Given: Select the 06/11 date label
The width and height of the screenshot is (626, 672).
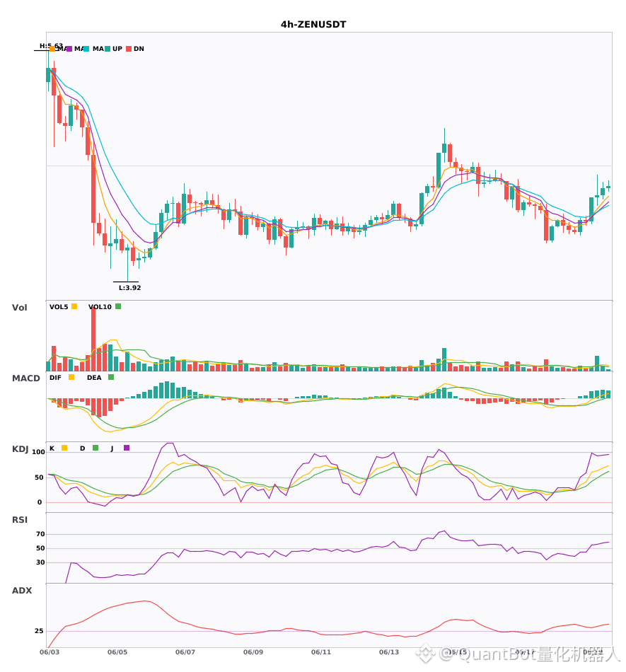Looking at the screenshot, I should pyautogui.click(x=321, y=652).
